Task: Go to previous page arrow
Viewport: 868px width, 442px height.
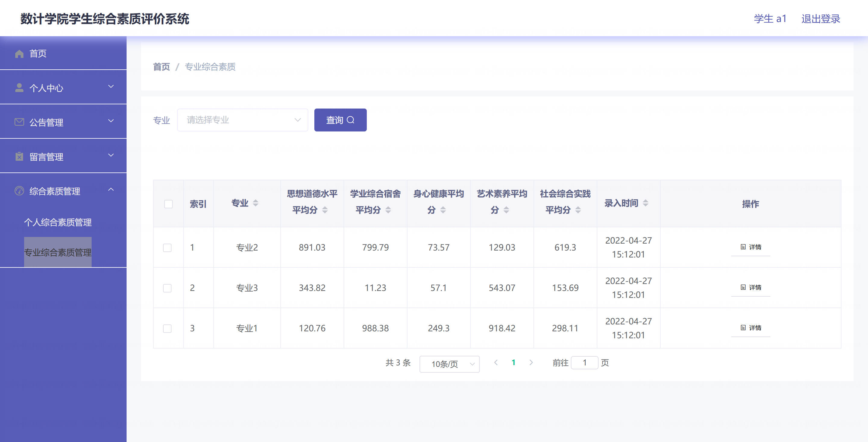Action: (496, 362)
